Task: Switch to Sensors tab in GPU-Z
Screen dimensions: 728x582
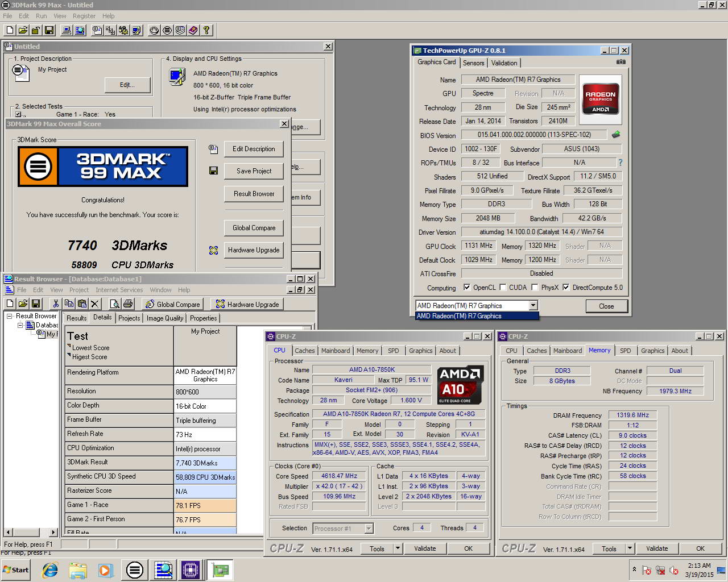Action: click(473, 63)
